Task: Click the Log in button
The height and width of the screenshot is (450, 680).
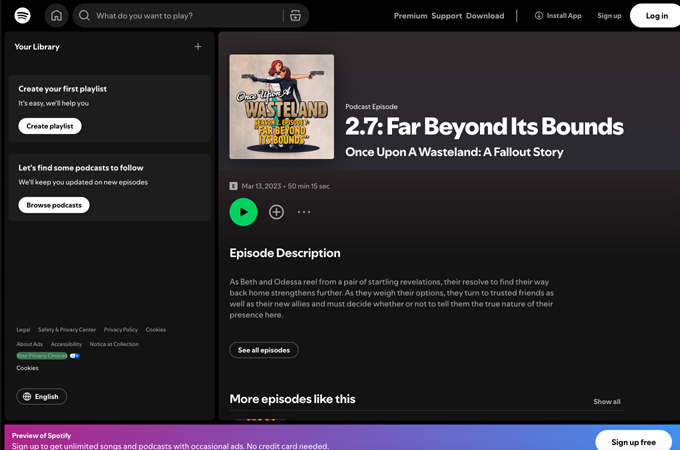Action: 657,16
